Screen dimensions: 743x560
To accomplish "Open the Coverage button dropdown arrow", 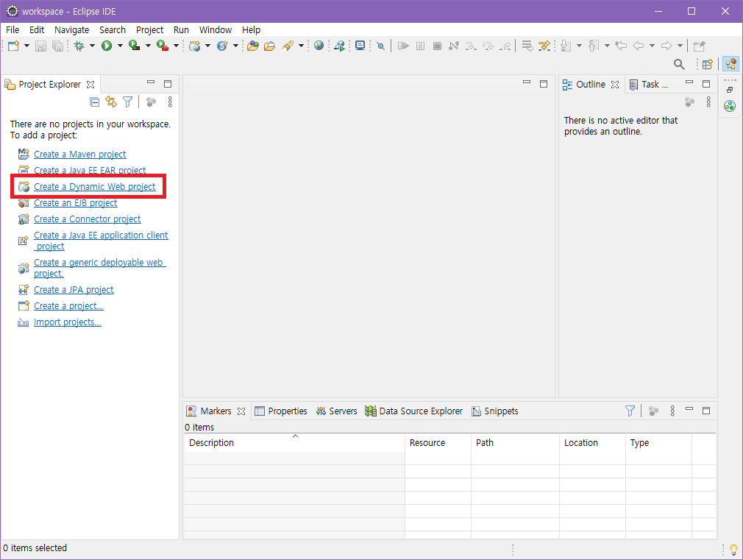I will pyautogui.click(x=148, y=46).
